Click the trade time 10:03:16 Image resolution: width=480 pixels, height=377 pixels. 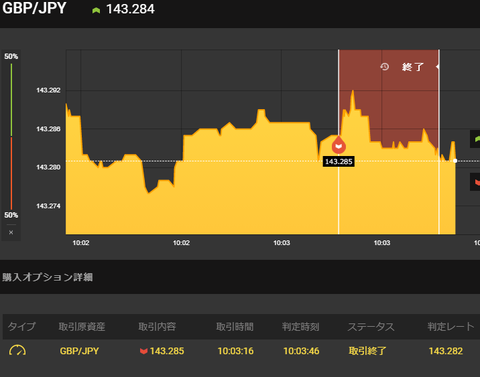click(235, 351)
